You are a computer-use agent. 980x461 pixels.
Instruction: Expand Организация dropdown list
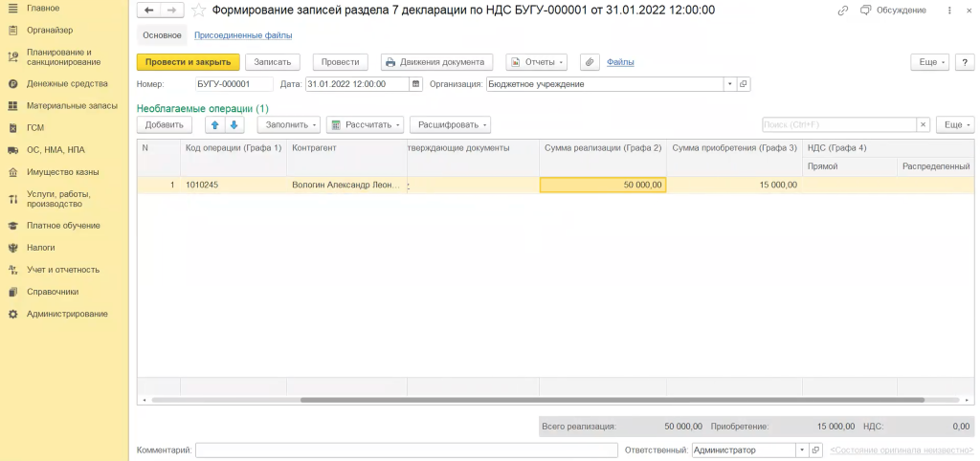[x=731, y=84]
